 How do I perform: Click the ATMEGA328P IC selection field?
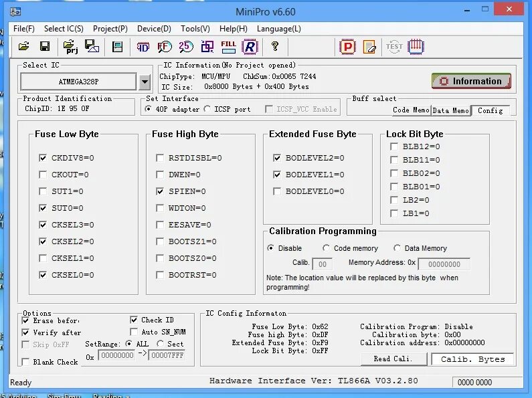[x=78, y=82]
